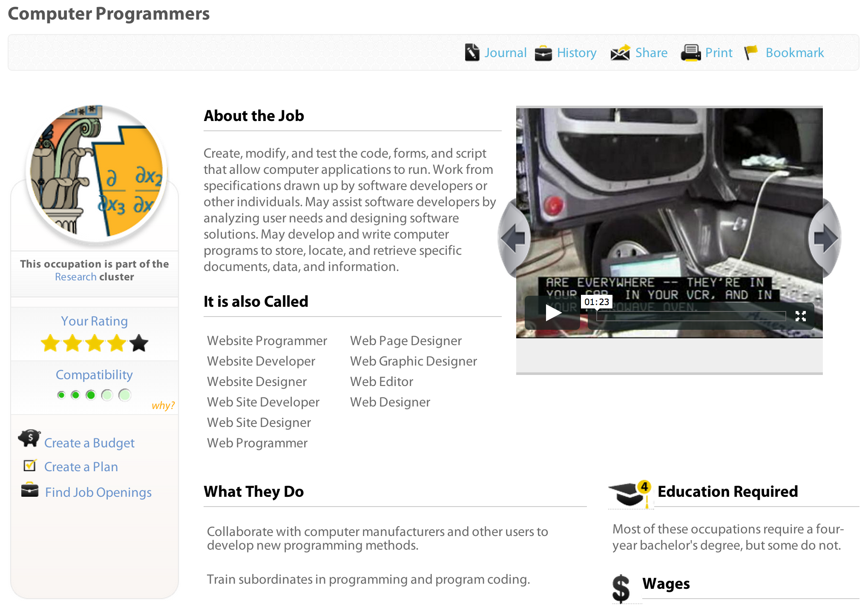Viewport: 868px width, 605px height.
Task: Click the dollar sign Wages icon
Action: (621, 589)
